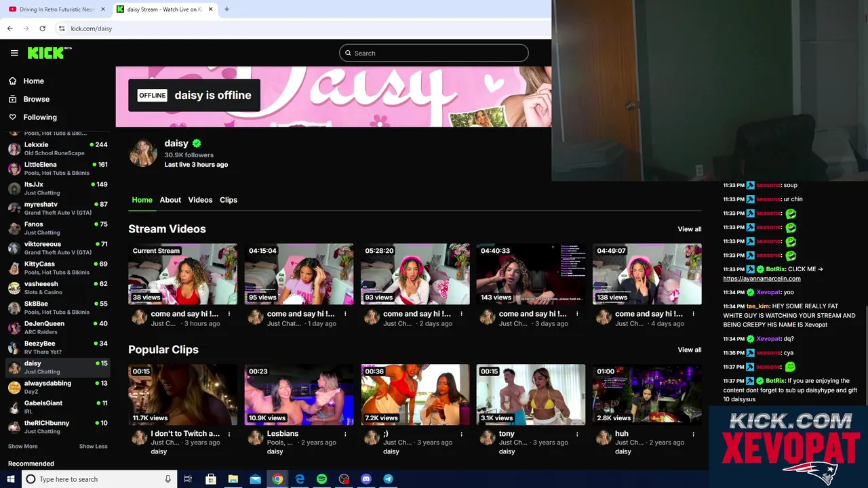Play the tony clip thumbnail
Screen dimensions: 868x488
(531, 394)
